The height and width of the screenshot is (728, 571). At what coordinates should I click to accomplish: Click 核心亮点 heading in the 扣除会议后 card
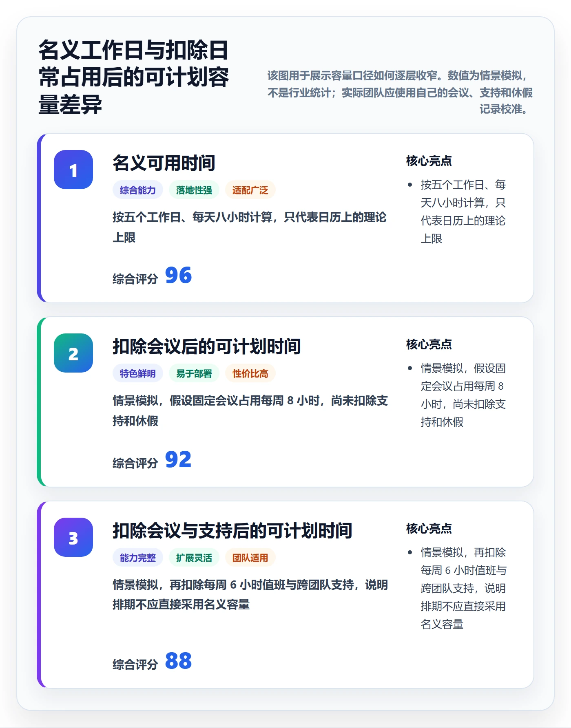(x=429, y=344)
